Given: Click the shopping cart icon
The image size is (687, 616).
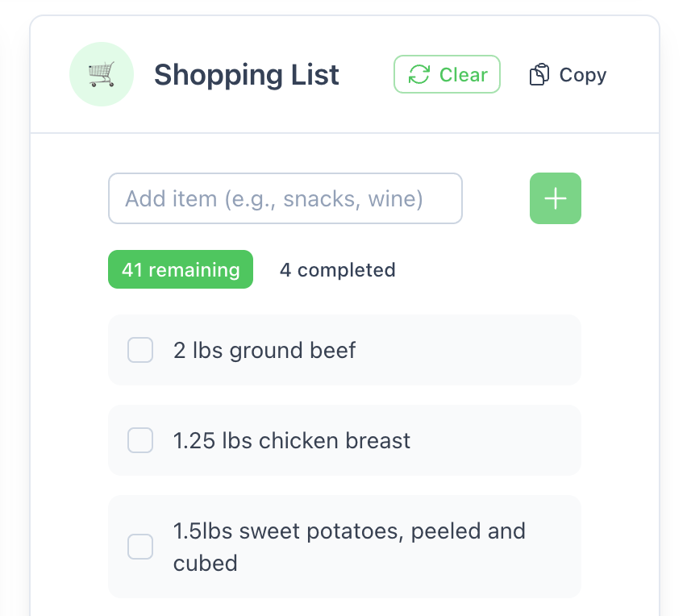Looking at the screenshot, I should pyautogui.click(x=102, y=74).
